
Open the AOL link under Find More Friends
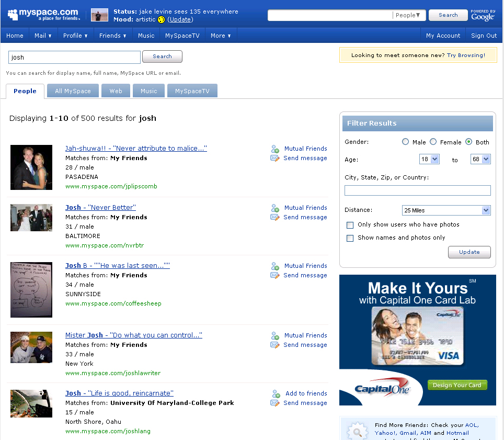(x=472, y=425)
